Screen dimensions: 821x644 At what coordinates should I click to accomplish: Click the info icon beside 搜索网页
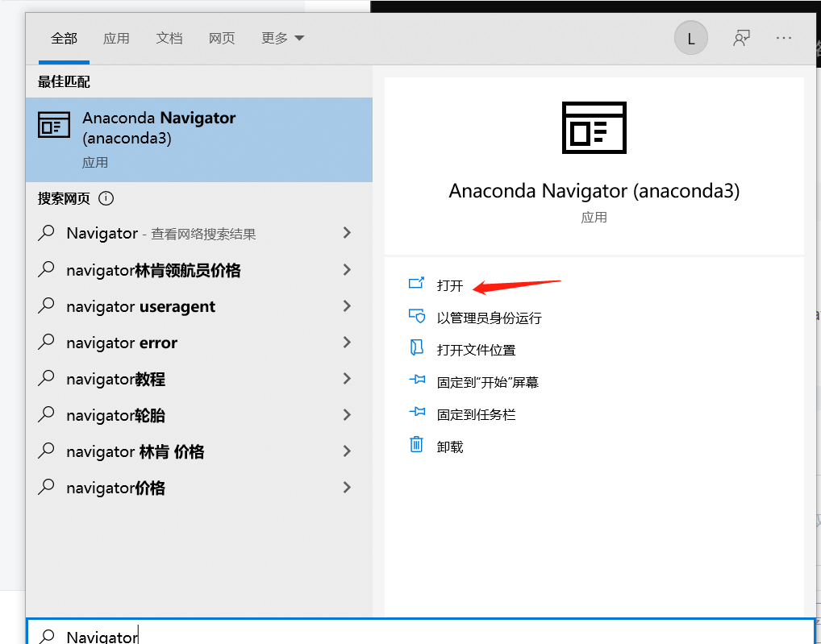106,199
